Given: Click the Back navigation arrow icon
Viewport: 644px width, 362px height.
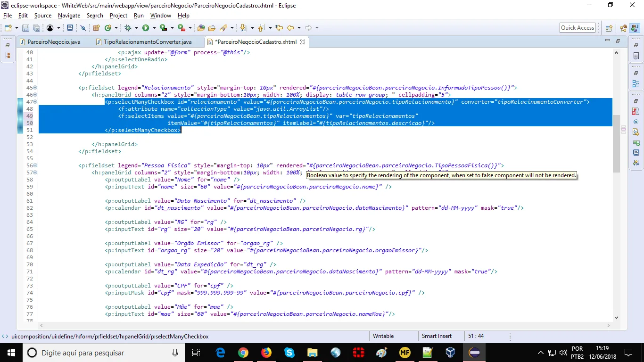Looking at the screenshot, I should [290, 28].
